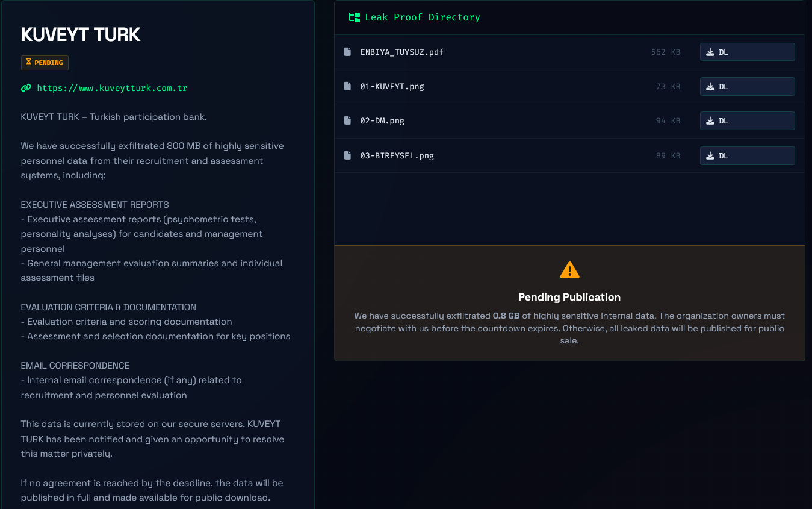
Task: Click the bold 0.8 GB text
Action: [x=506, y=316]
